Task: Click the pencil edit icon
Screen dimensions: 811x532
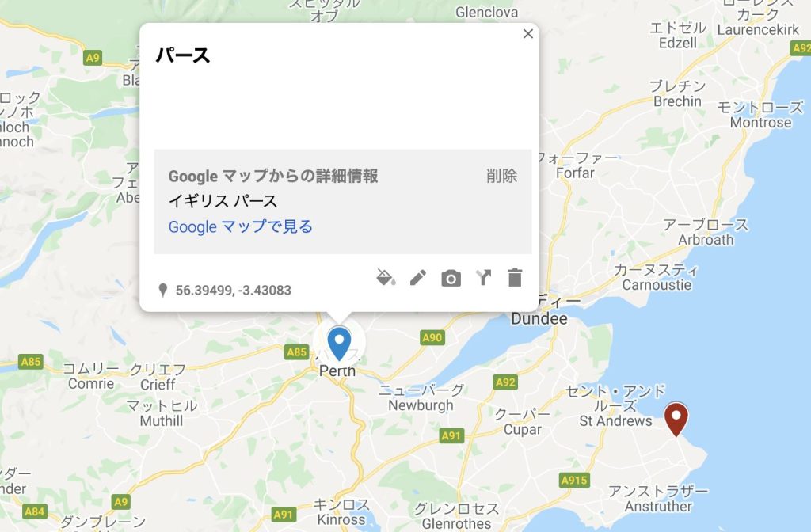Action: pyautogui.click(x=418, y=278)
